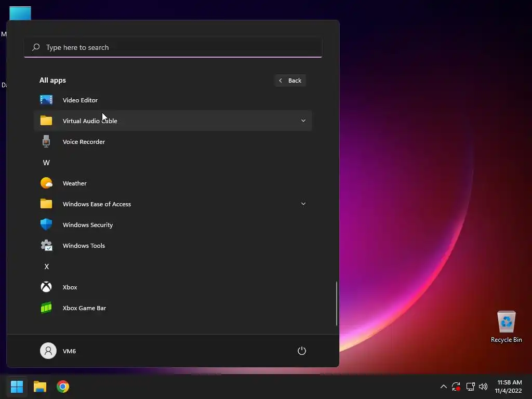Open File Explorer from the taskbar
Screen dimensions: 532x399
(39, 387)
